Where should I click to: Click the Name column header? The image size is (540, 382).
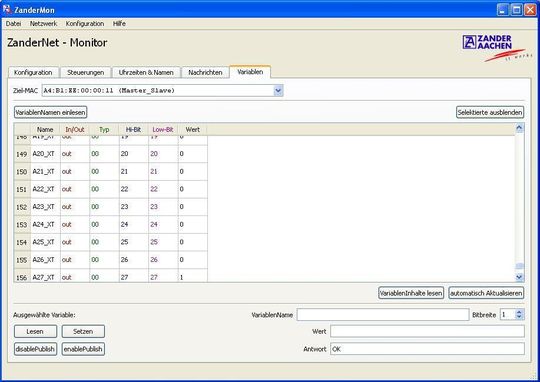(x=45, y=130)
